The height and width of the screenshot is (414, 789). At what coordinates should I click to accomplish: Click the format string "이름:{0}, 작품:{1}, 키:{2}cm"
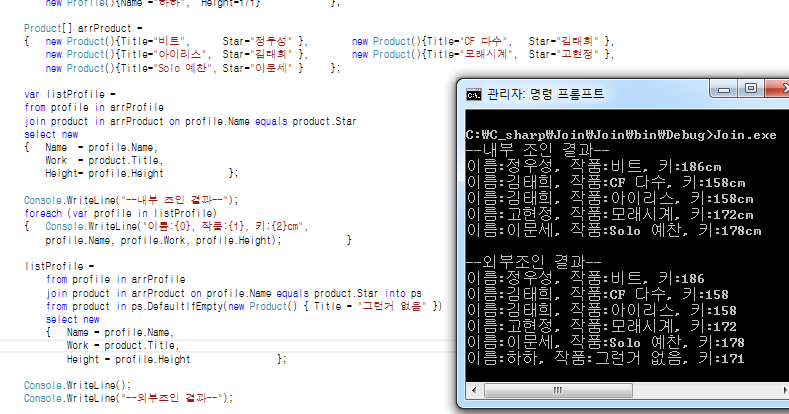pos(223,226)
